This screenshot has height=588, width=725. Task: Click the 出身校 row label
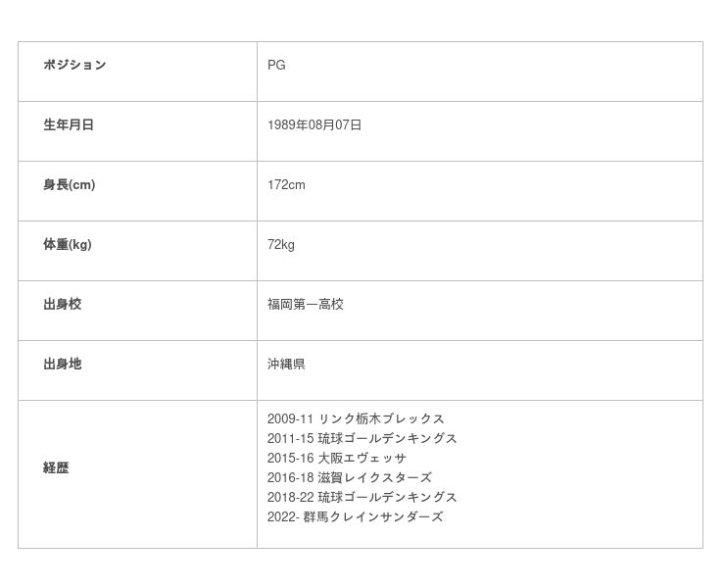coord(62,305)
